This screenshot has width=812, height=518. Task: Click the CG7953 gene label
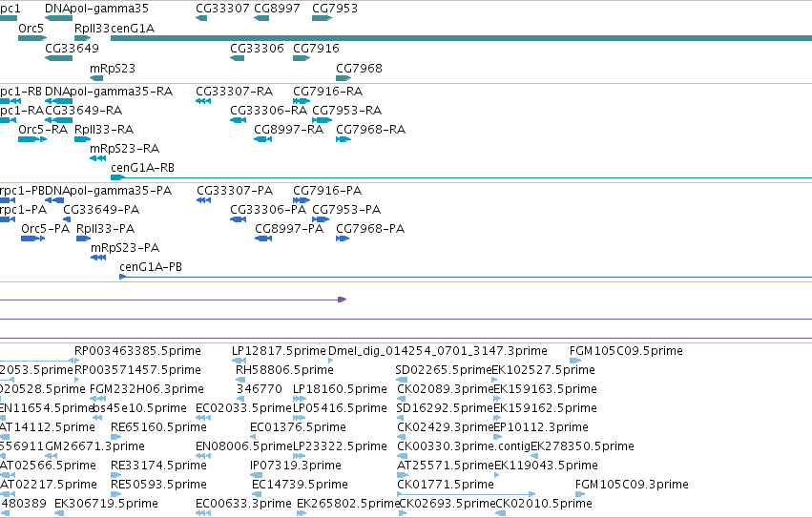point(335,9)
